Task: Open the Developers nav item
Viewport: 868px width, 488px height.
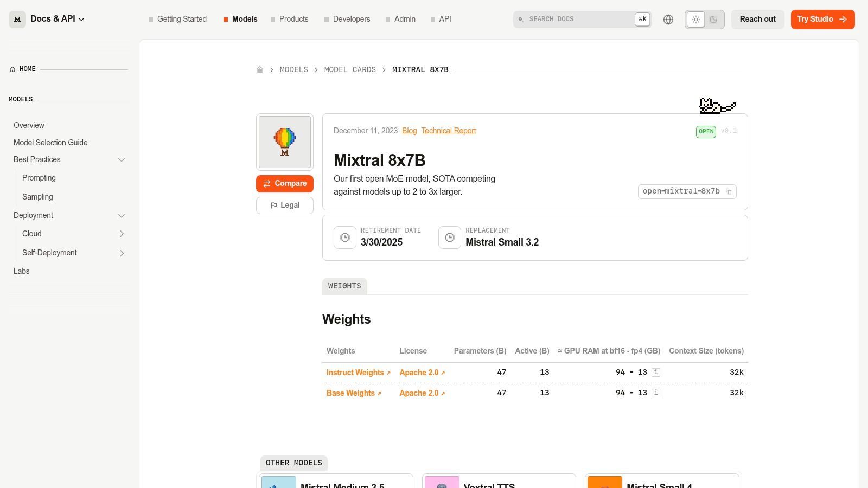Action: [x=347, y=19]
